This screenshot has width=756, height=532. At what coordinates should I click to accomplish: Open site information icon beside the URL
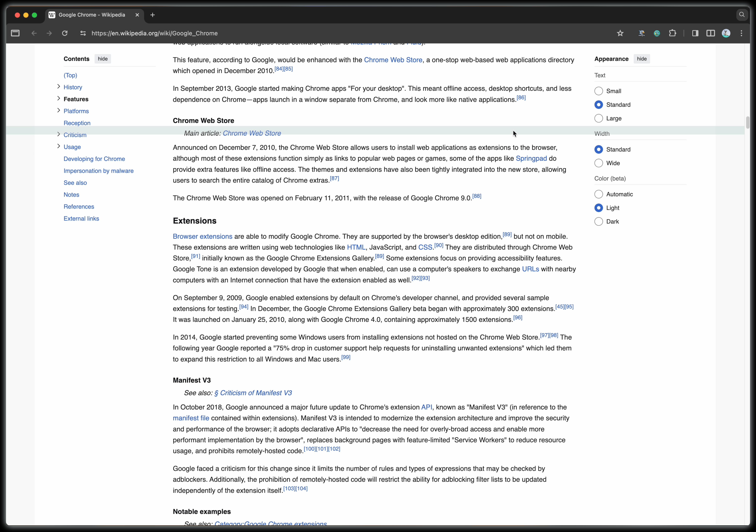(83, 33)
